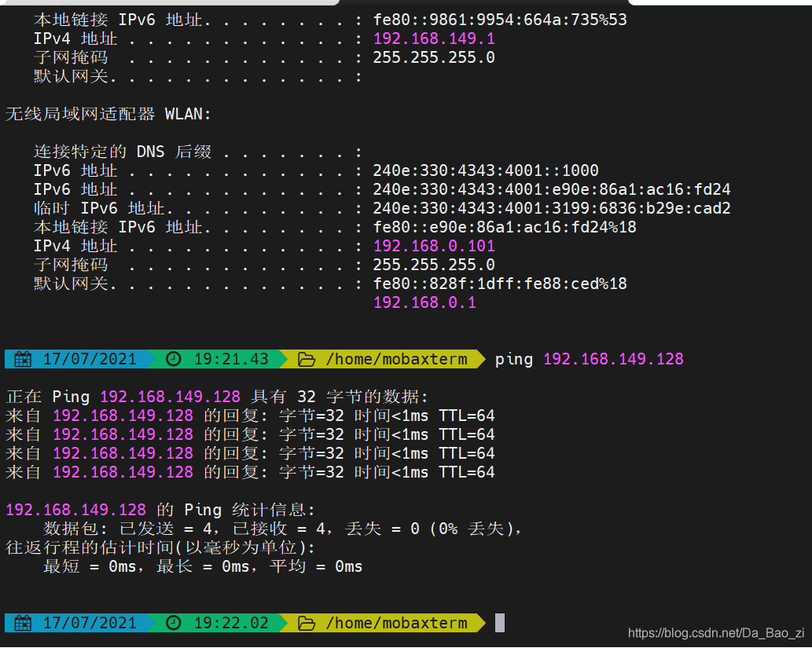
Task: Click the WLAN subnet mask 255.255.255.0
Action: click(x=434, y=265)
